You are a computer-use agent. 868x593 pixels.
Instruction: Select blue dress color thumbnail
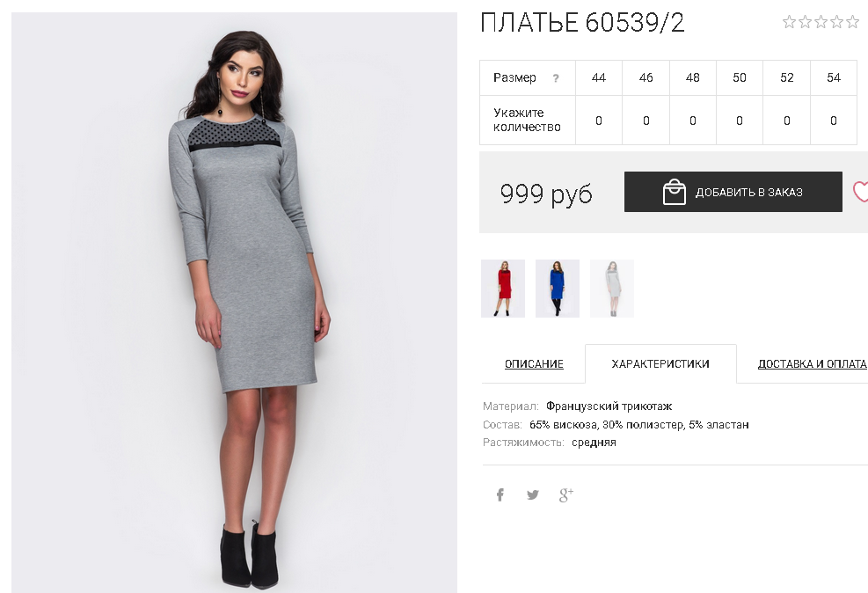click(558, 289)
